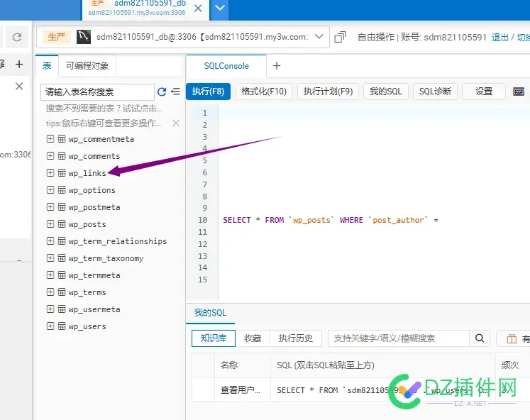
Task: Close the sdm821105591_db top tab
Action: [x=198, y=8]
